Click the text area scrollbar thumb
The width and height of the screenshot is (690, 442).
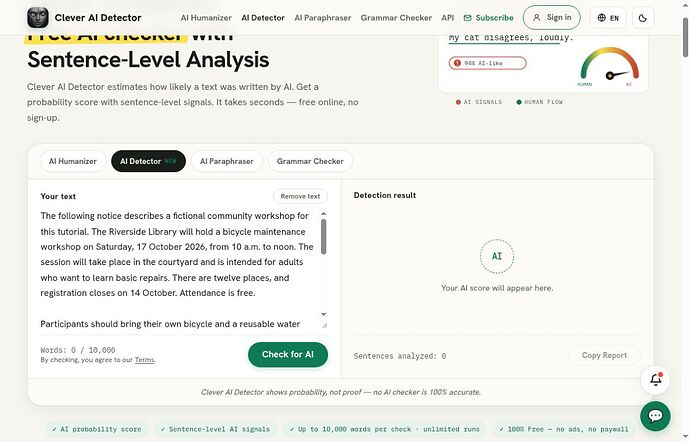click(323, 236)
